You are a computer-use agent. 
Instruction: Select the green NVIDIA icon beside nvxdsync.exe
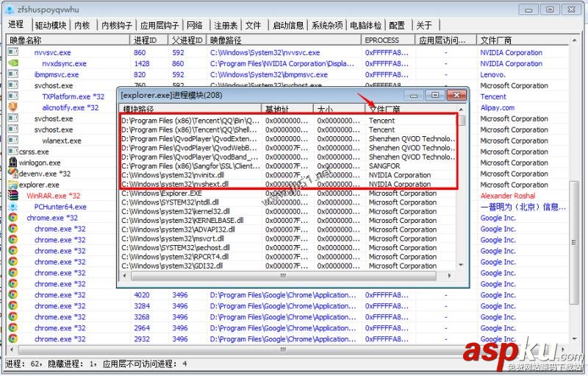pos(12,63)
